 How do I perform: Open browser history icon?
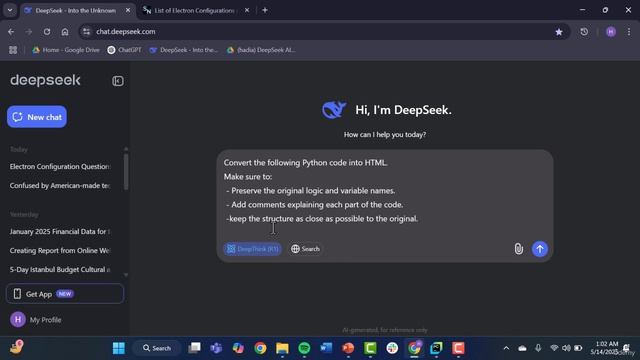584,31
